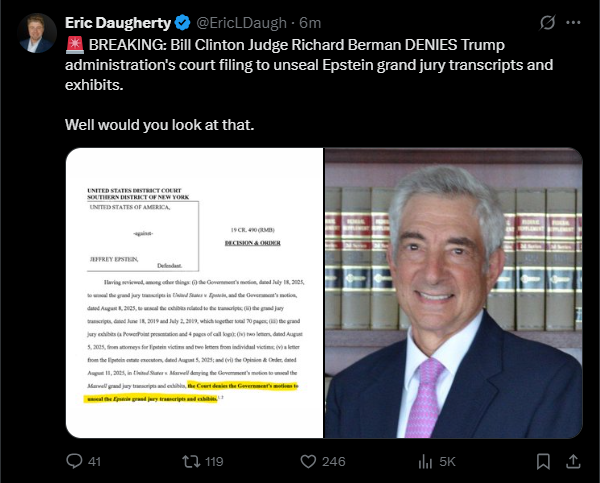This screenshot has height=483, width=600.
Task: Click the blue verified checkmark badge
Action: pyautogui.click(x=183, y=23)
